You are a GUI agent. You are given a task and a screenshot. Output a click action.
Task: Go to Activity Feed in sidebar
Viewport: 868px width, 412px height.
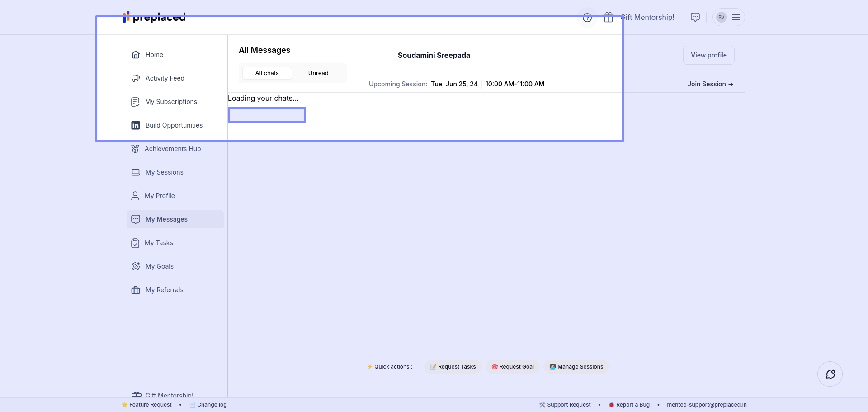(x=165, y=78)
